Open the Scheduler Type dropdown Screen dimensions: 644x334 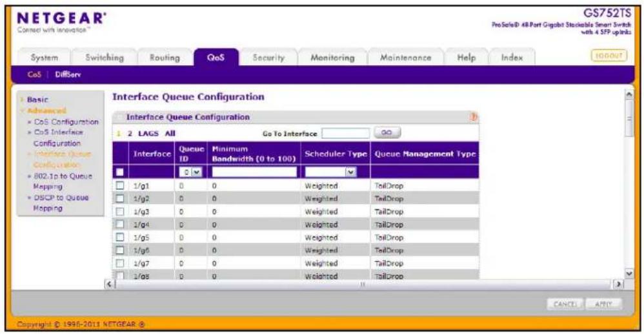tap(330, 172)
